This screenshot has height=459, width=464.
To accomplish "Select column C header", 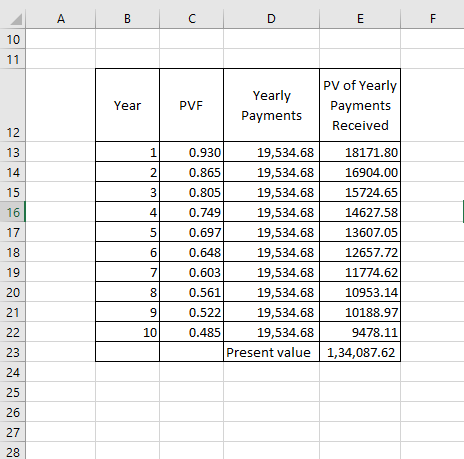I will click(x=191, y=18).
